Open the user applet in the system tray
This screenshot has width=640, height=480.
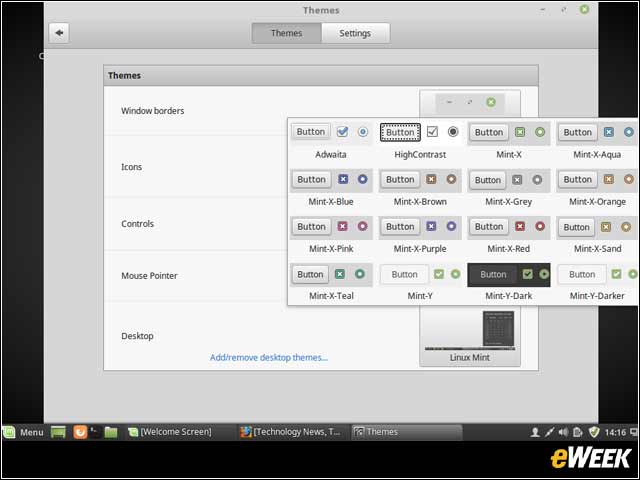click(534, 432)
